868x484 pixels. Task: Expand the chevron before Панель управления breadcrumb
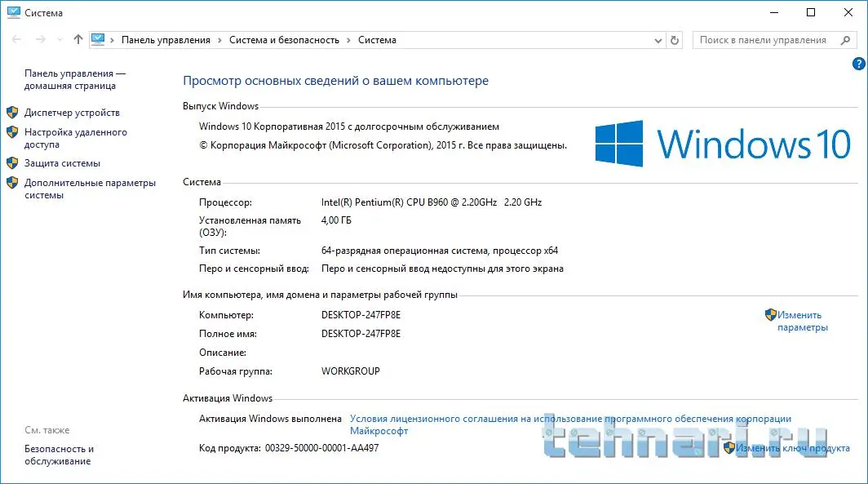[113, 41]
